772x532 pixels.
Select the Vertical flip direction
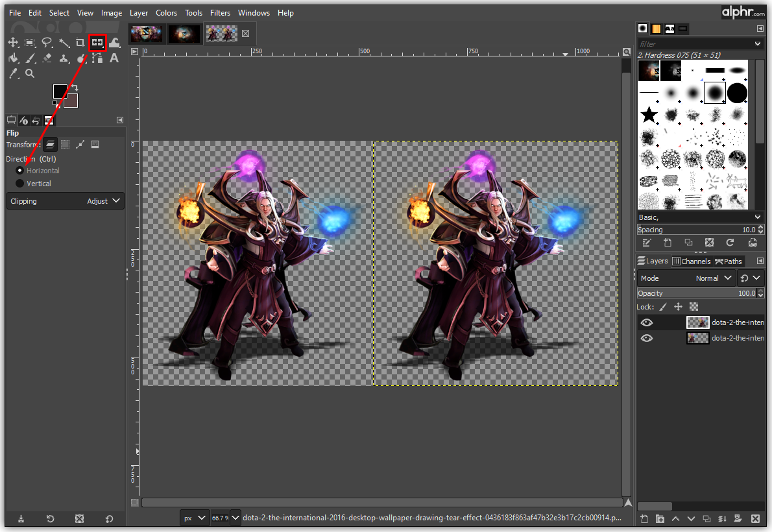(x=20, y=184)
